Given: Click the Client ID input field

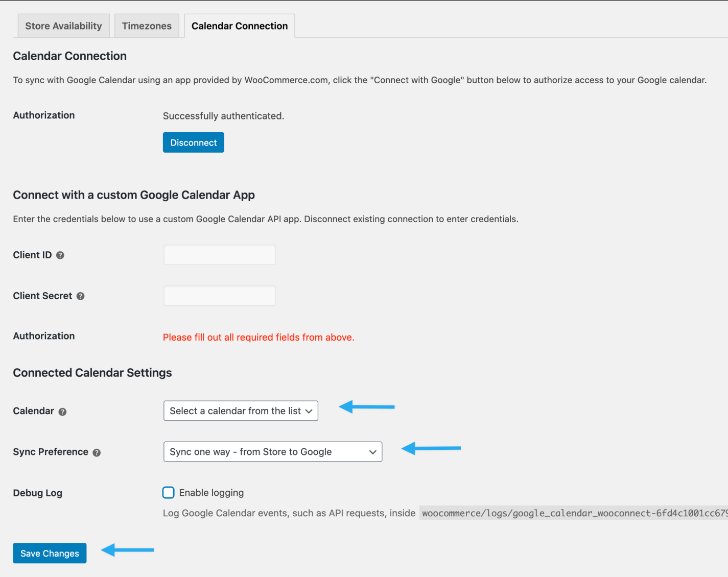Looking at the screenshot, I should point(219,255).
